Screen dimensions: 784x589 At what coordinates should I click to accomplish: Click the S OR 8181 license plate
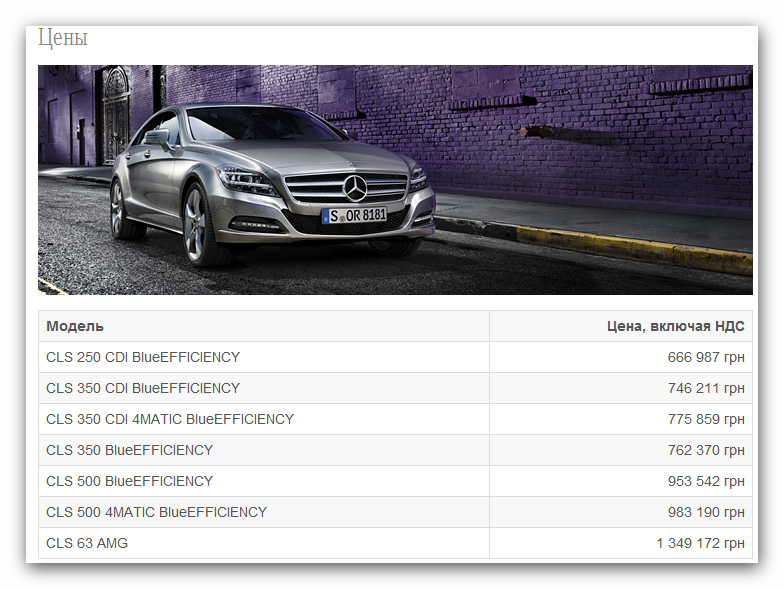click(x=354, y=216)
